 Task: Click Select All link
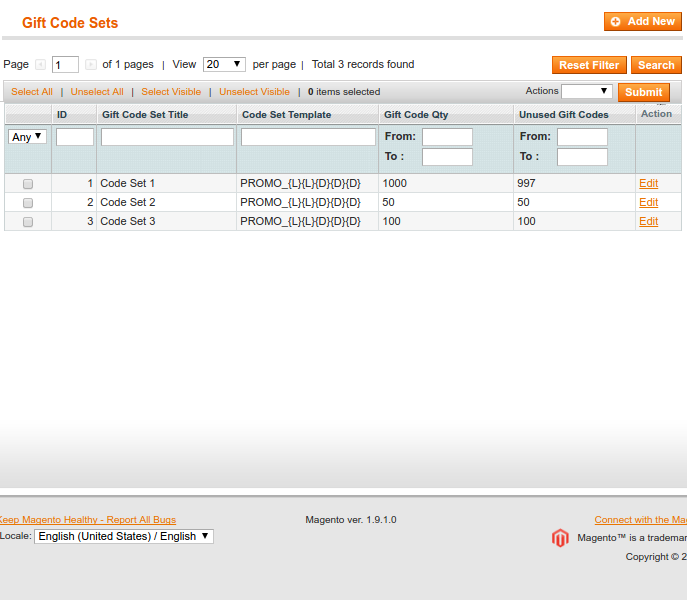click(x=32, y=92)
